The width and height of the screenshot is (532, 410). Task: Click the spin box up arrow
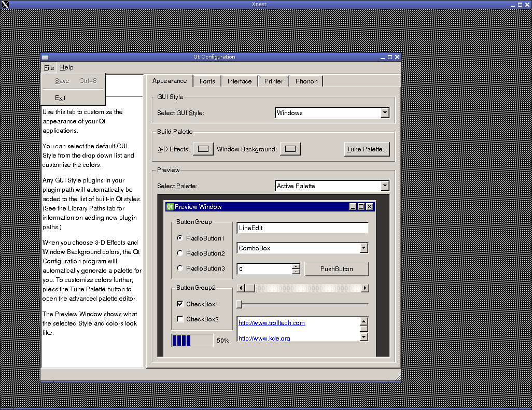pos(296,266)
